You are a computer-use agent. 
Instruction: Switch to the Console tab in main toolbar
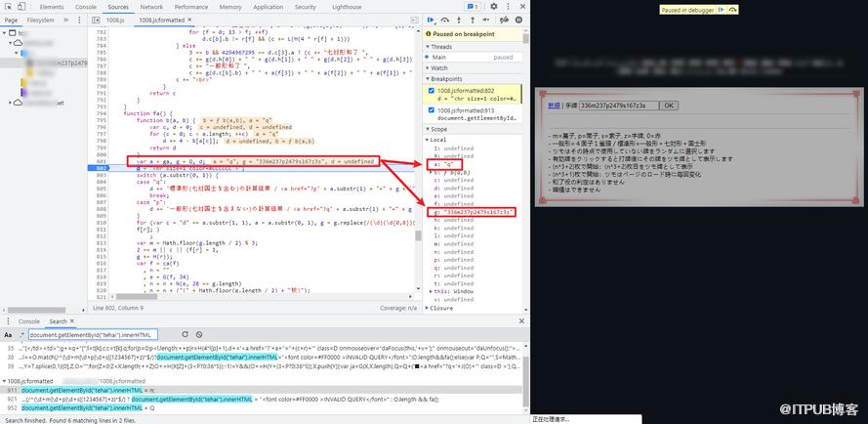(x=85, y=7)
